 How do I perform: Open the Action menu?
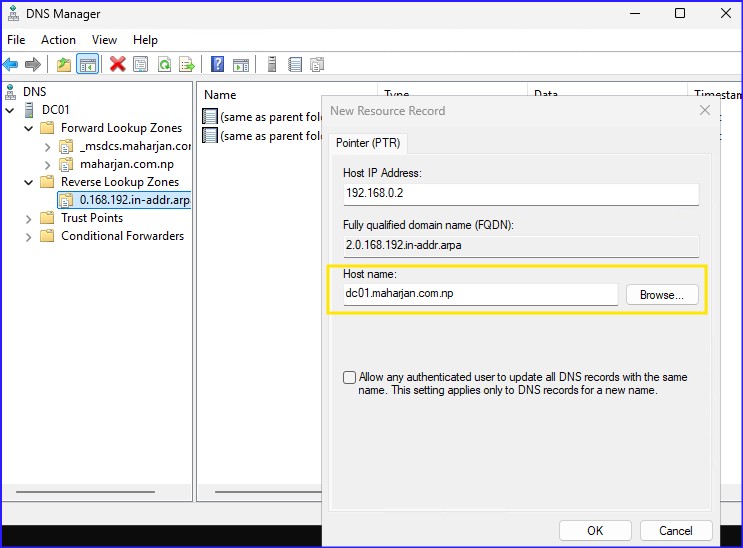58,40
